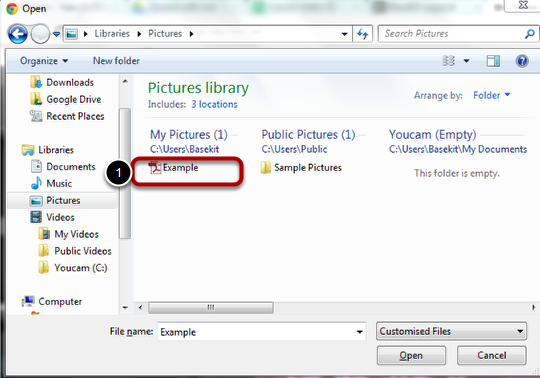The width and height of the screenshot is (540, 378).
Task: Click the Open button
Action: pyautogui.click(x=411, y=356)
